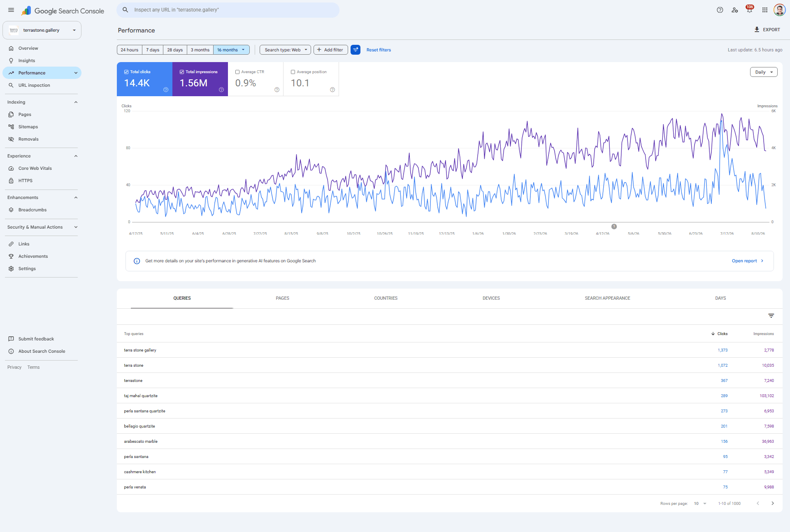
Task: Switch to the Queries tab
Action: (182, 298)
